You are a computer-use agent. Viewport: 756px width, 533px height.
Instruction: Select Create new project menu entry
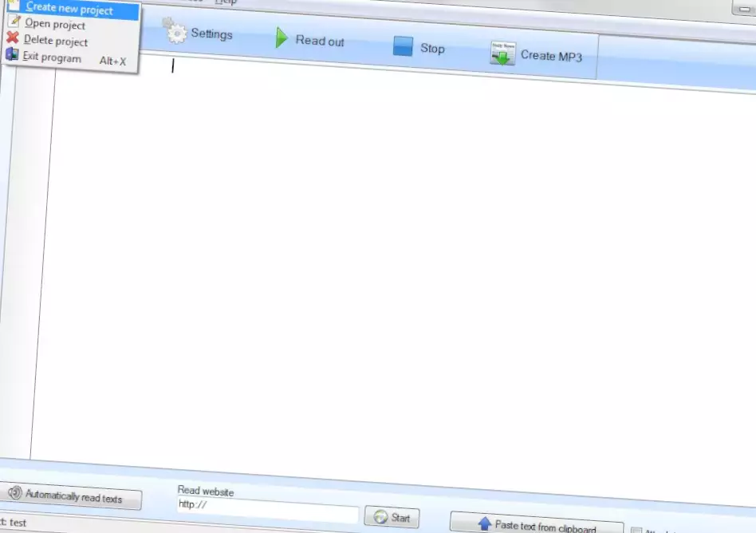pos(69,10)
